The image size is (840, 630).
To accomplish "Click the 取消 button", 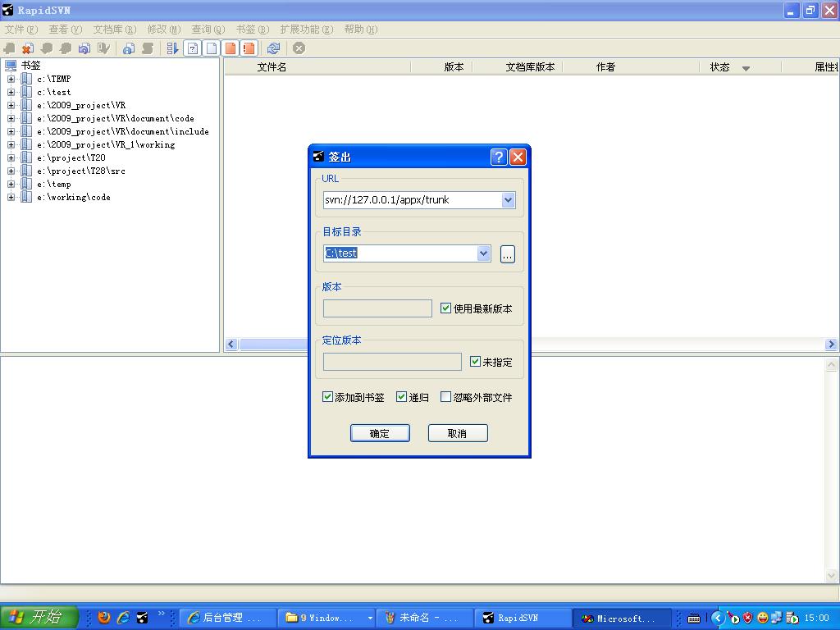I will (458, 433).
